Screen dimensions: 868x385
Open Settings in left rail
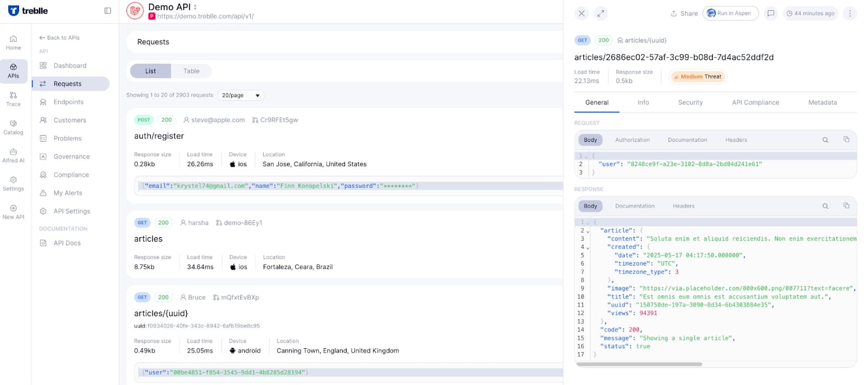(x=14, y=184)
